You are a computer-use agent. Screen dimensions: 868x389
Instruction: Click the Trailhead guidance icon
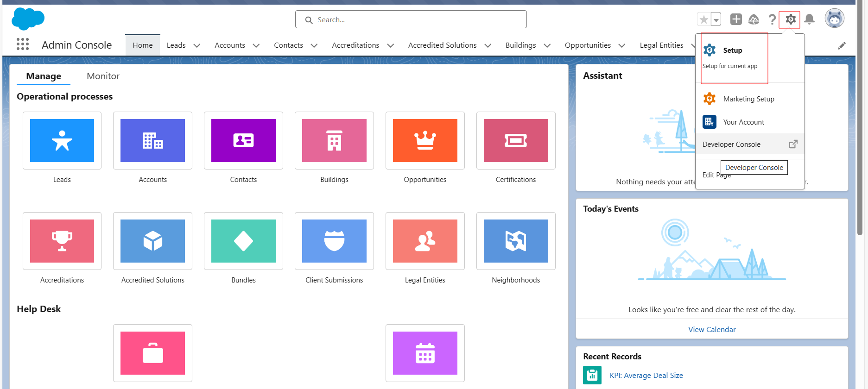pos(754,19)
